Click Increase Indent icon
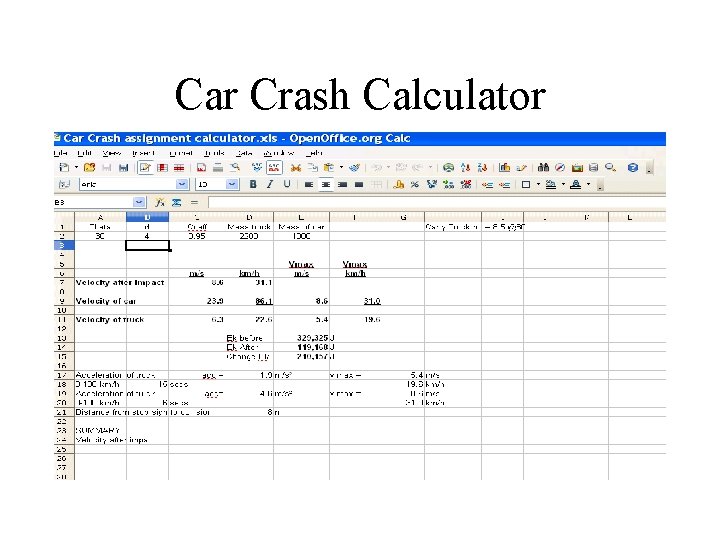 pos(505,185)
